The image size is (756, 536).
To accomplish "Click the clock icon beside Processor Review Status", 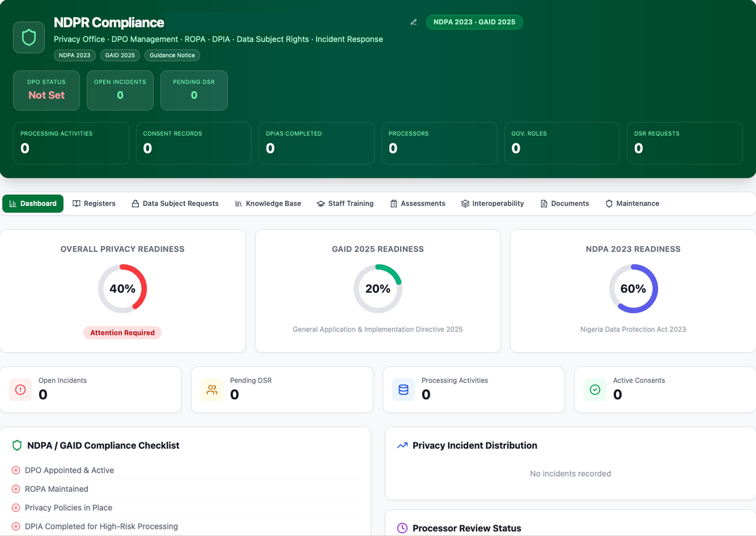I will 402,528.
